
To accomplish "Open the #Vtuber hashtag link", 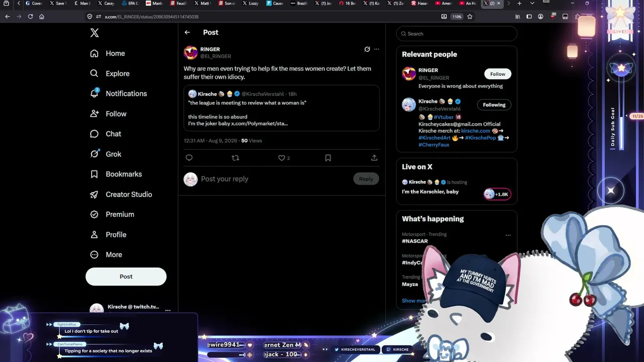I will pyautogui.click(x=443, y=117).
